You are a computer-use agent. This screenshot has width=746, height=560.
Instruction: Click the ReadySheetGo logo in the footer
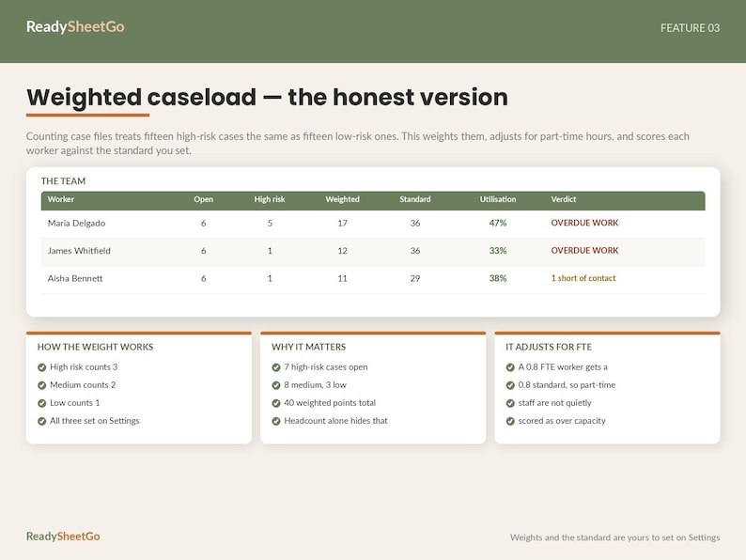[x=63, y=537]
